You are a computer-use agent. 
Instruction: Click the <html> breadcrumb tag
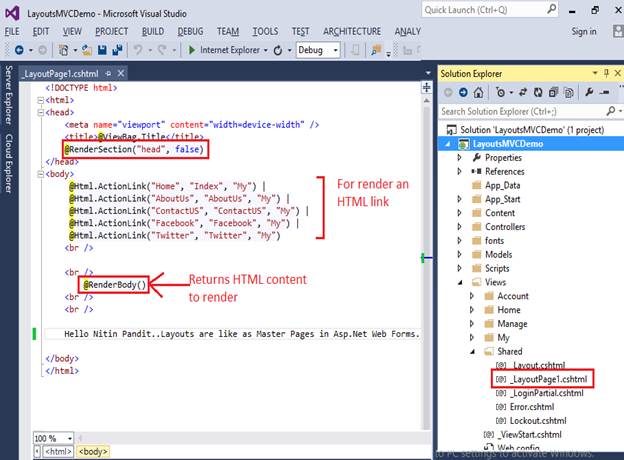58,452
